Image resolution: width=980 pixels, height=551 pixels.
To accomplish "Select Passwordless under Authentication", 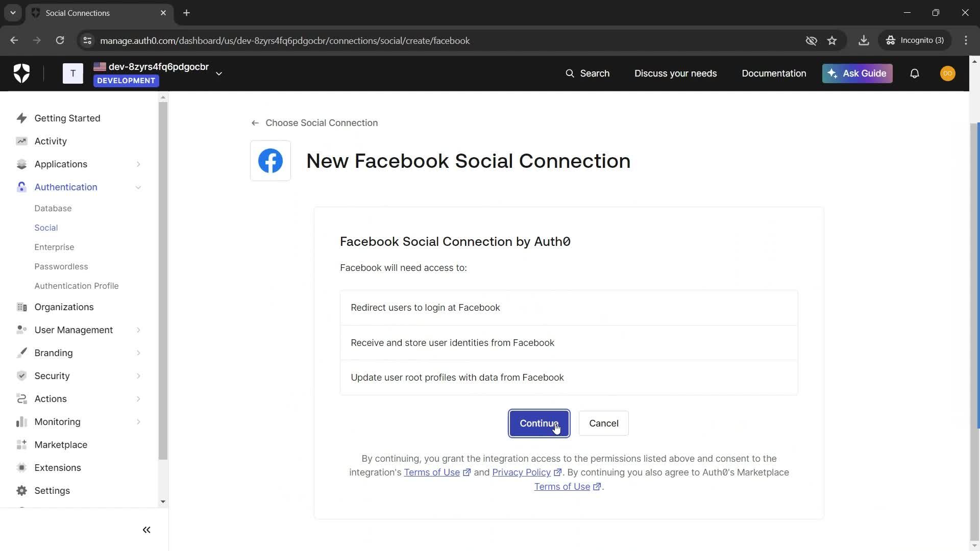I will tap(61, 266).
